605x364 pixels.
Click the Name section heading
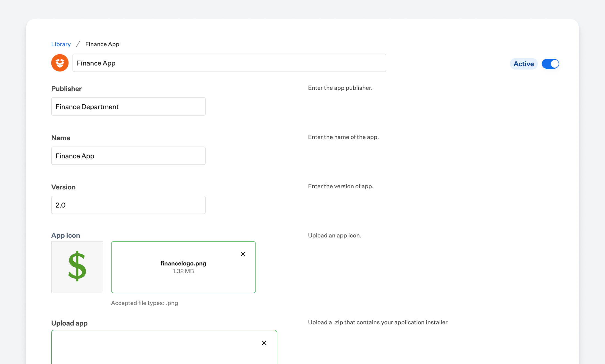pos(60,138)
